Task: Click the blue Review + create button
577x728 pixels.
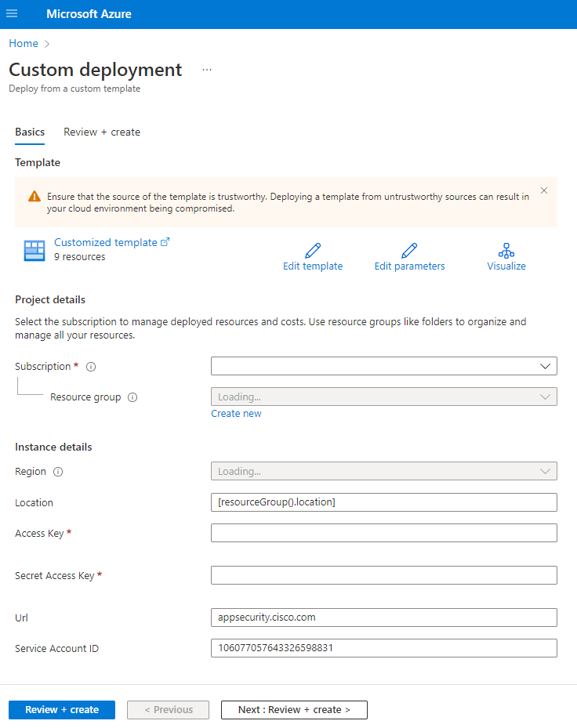Action: coord(62,709)
